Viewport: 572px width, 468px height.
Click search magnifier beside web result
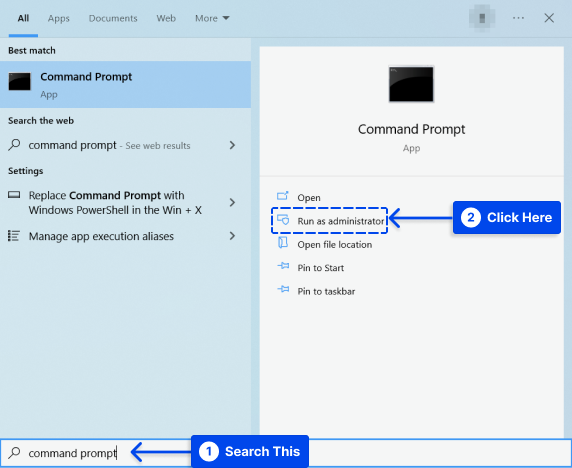(x=14, y=145)
